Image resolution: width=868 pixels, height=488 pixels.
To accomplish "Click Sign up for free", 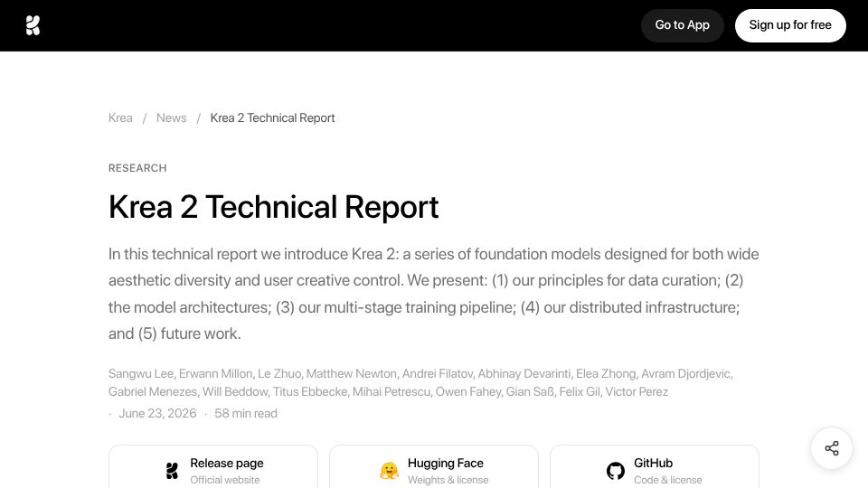I will tap(790, 25).
